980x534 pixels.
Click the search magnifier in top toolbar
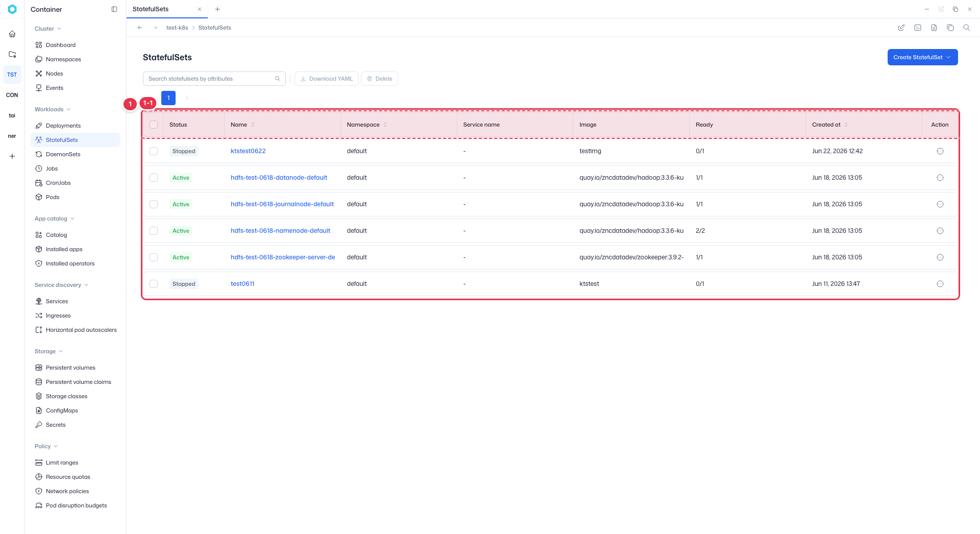[967, 28]
